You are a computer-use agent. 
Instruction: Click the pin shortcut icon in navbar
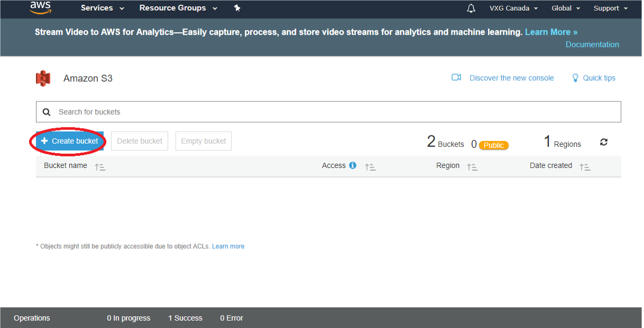click(237, 8)
